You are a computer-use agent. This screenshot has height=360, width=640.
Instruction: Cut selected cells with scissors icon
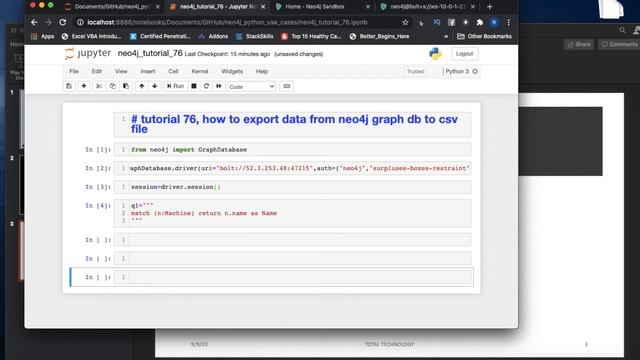[x=99, y=86]
